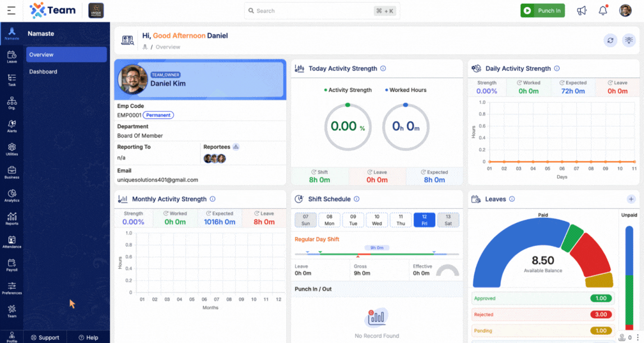Open the announcements megaphone icon
Image resolution: width=644 pixels, height=343 pixels.
click(581, 10)
